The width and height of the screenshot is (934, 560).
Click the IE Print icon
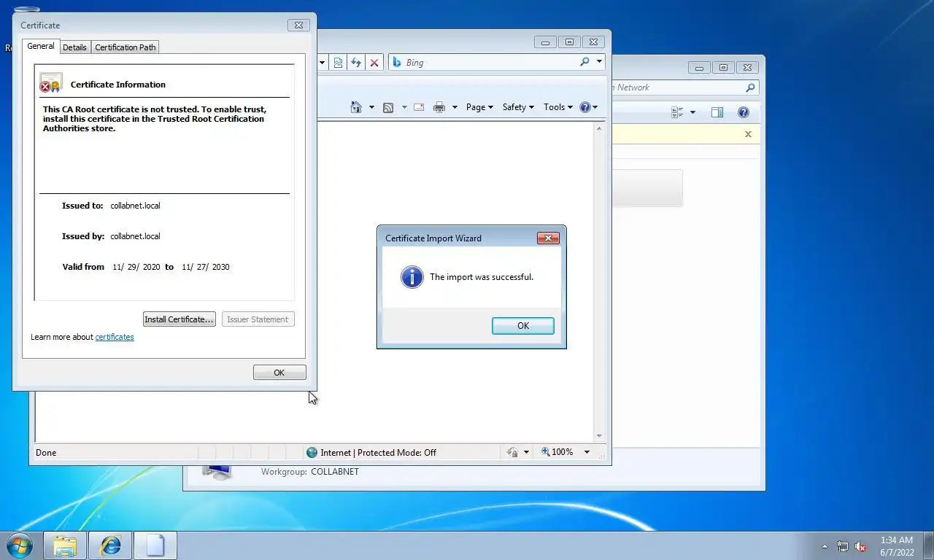tap(439, 107)
